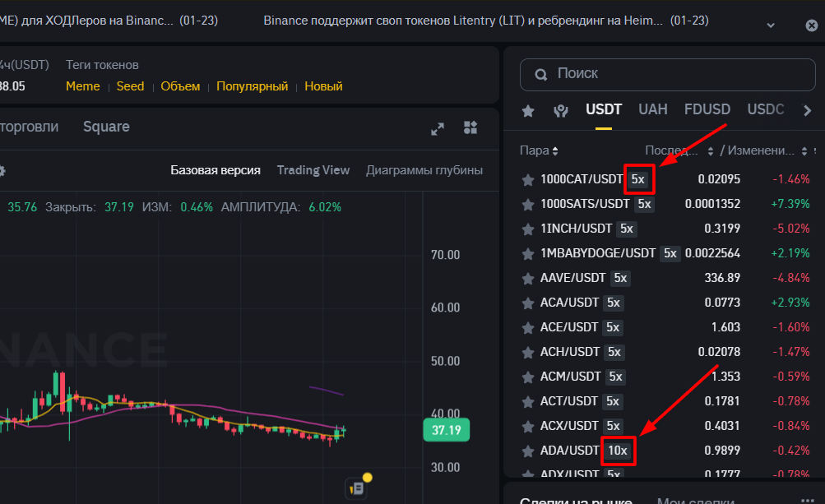Sort by last price column

pyautogui.click(x=679, y=150)
